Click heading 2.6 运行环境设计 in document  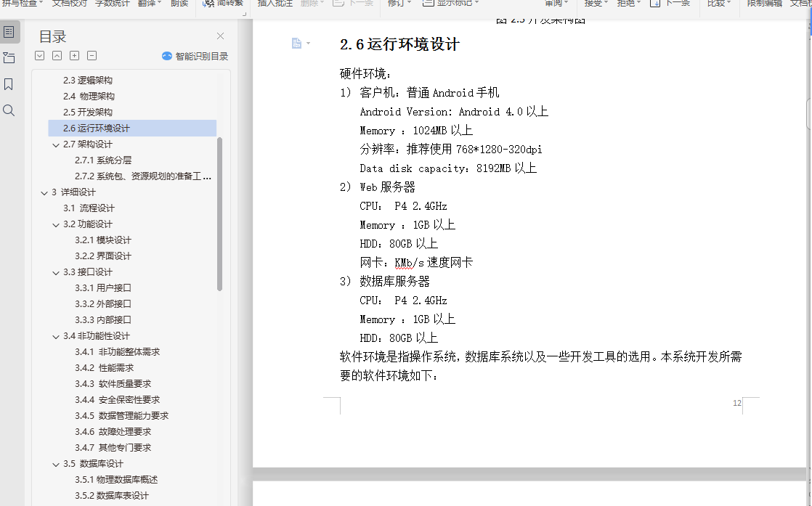point(399,44)
